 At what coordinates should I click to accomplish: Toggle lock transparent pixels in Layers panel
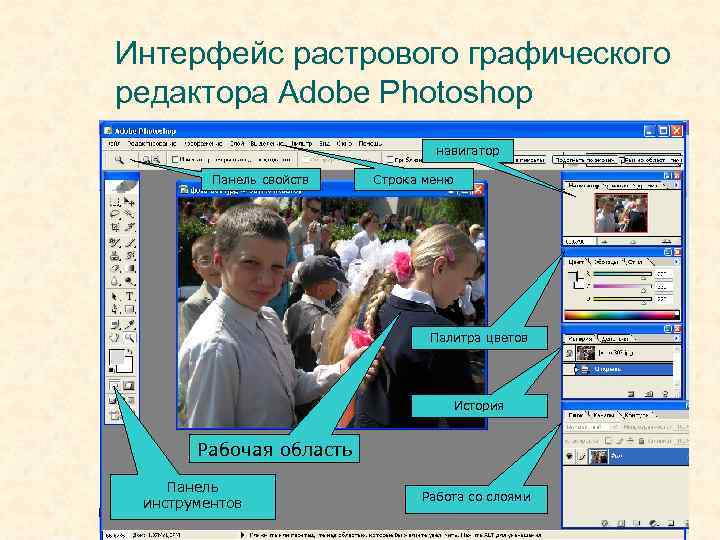point(608,441)
